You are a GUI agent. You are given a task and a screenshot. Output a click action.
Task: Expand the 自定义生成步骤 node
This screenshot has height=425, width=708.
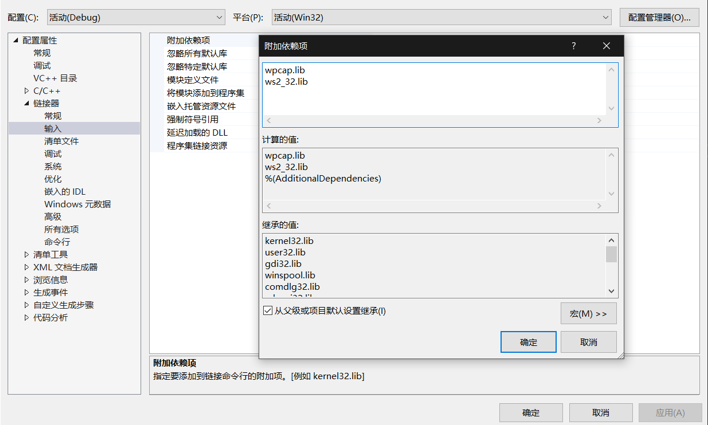coord(27,305)
